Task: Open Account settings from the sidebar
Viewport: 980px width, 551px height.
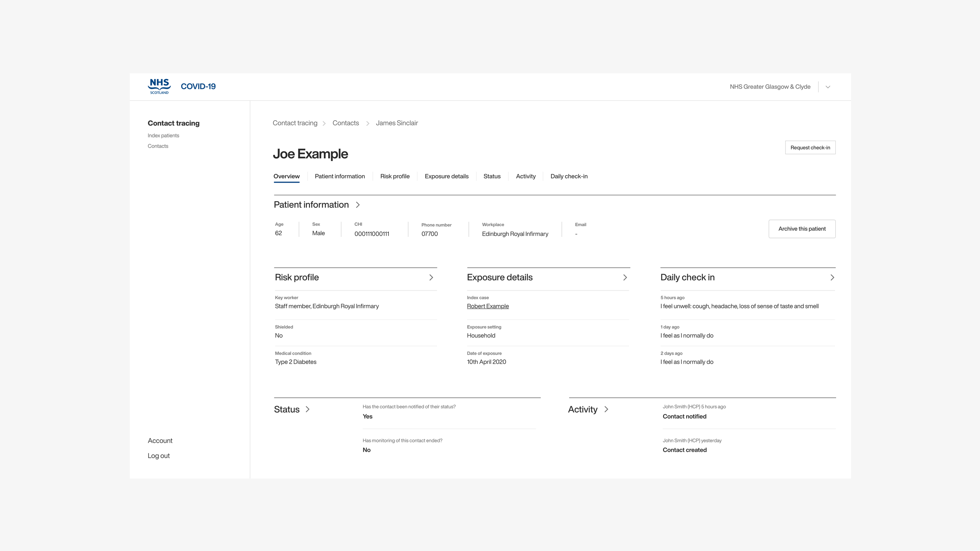Action: tap(160, 440)
